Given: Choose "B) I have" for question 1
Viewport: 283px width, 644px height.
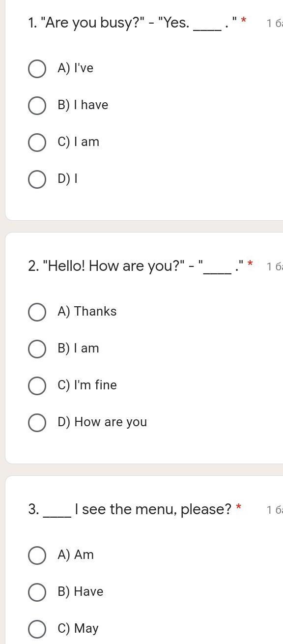Looking at the screenshot, I should point(37,105).
